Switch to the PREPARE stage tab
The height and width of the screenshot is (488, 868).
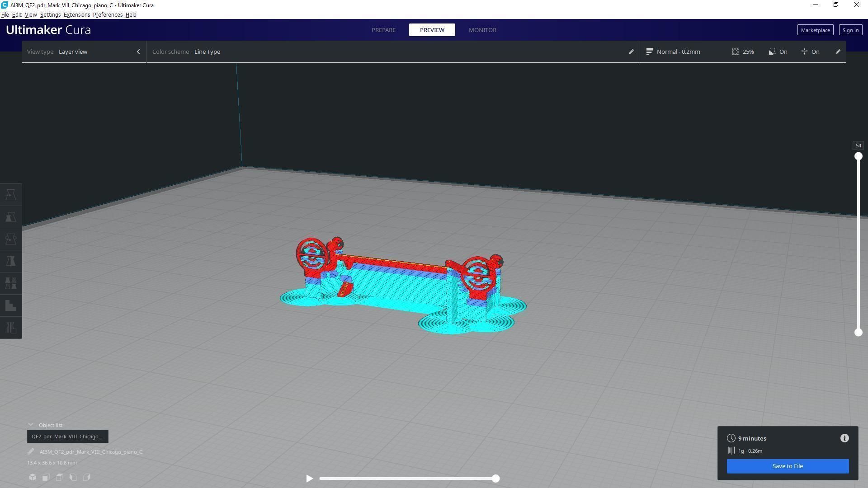click(383, 30)
